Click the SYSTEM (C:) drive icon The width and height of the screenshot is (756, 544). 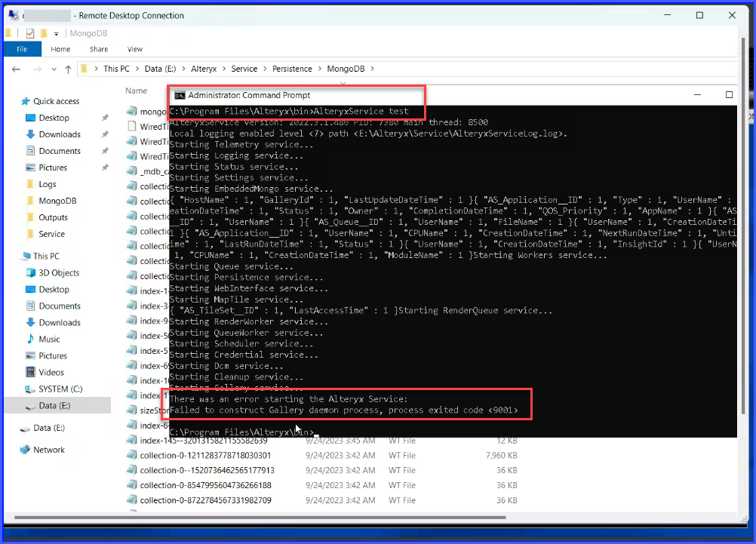pos(30,389)
